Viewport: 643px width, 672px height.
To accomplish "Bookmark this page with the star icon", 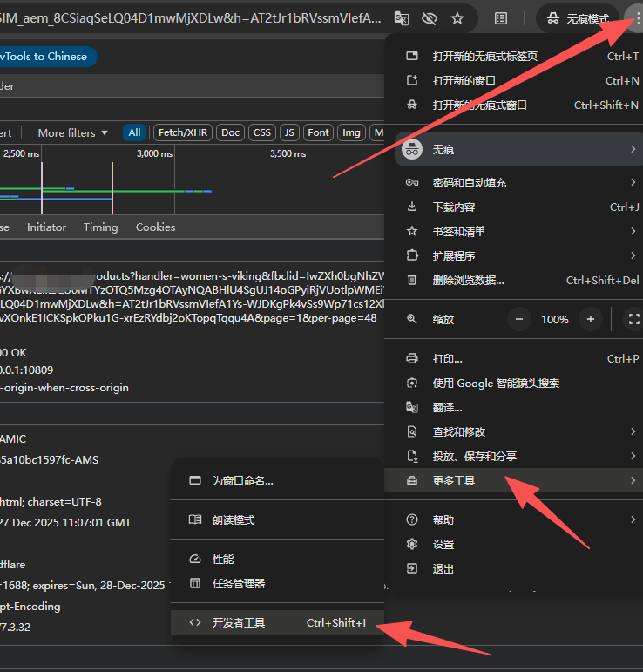I will coord(457,17).
